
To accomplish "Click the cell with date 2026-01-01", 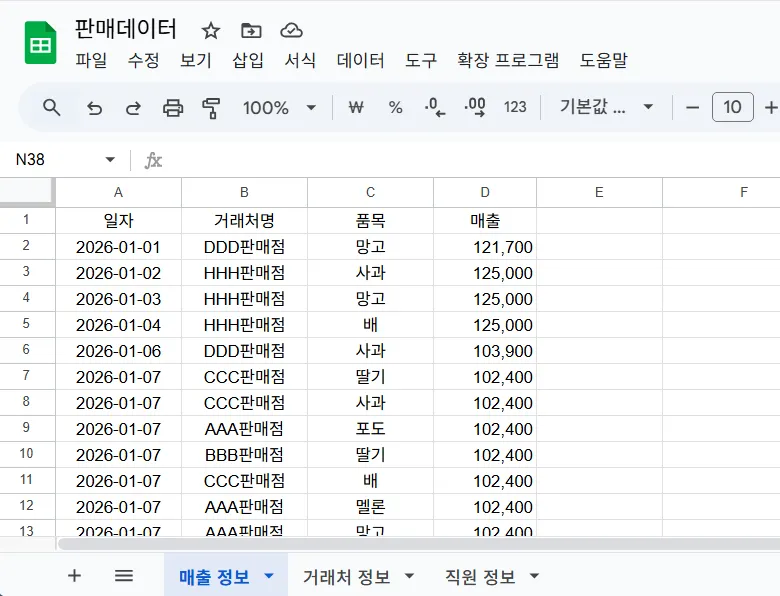I will (x=118, y=247).
